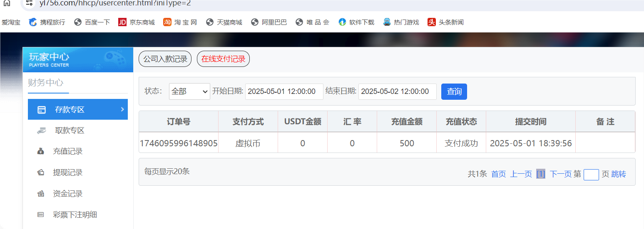
Task: Go to 首页 in pagination
Action: click(x=499, y=174)
